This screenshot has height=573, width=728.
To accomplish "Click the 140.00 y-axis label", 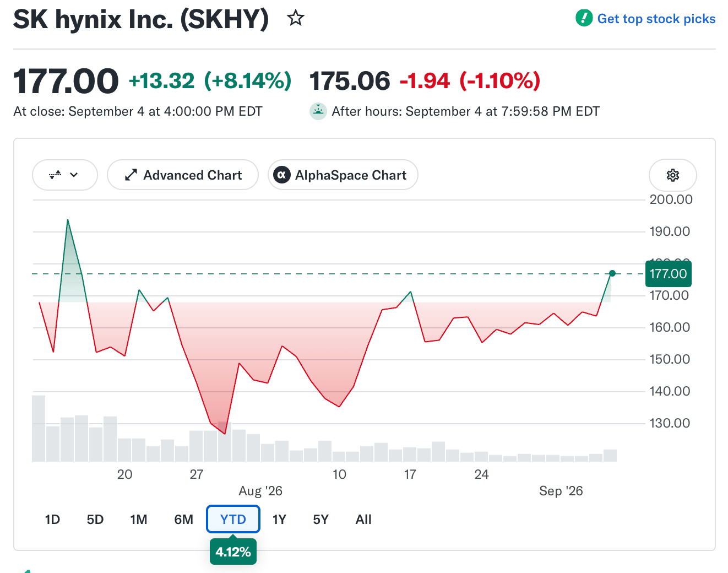I will (x=670, y=391).
